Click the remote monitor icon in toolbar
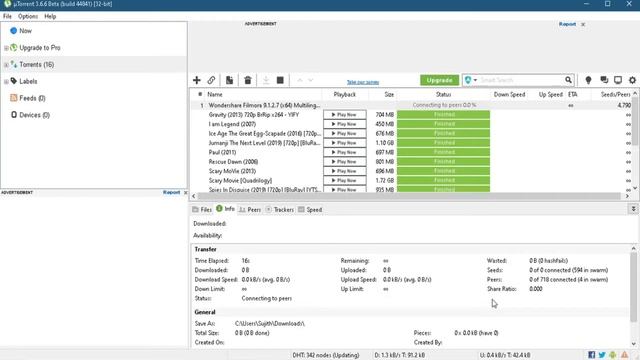640x360 pixels. point(618,80)
